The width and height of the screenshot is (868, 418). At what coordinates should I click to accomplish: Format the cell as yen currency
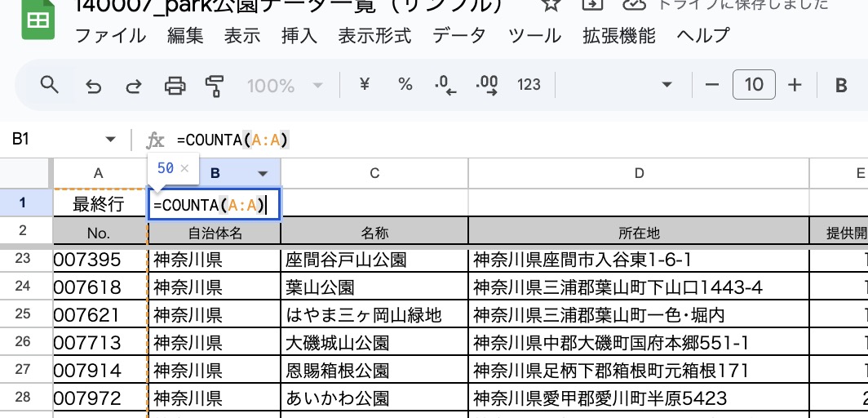click(x=365, y=85)
